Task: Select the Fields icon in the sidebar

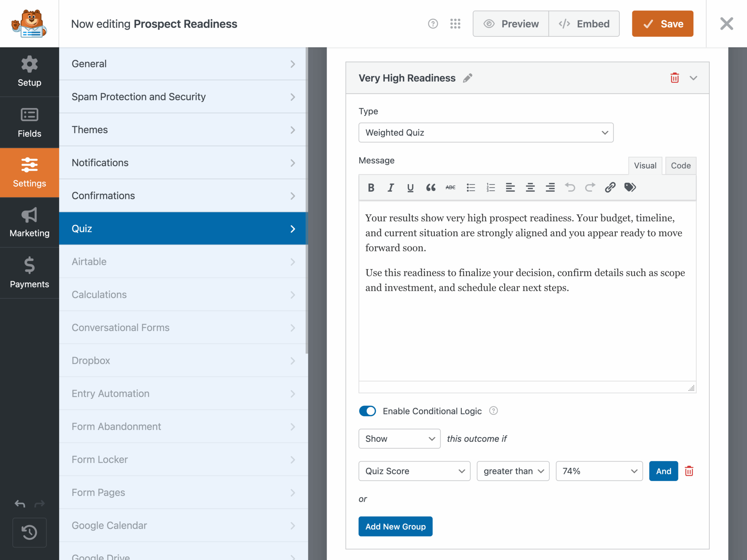Action: point(29,122)
